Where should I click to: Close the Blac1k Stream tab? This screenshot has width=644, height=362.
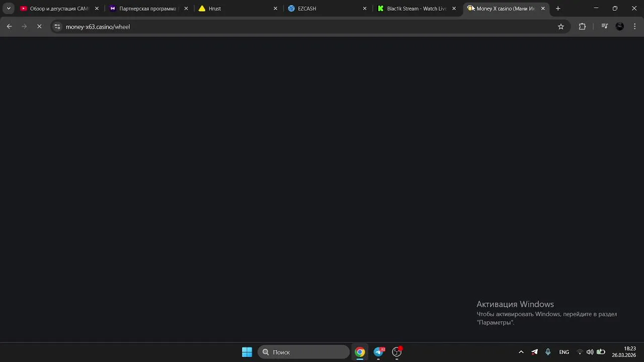pyautogui.click(x=454, y=9)
